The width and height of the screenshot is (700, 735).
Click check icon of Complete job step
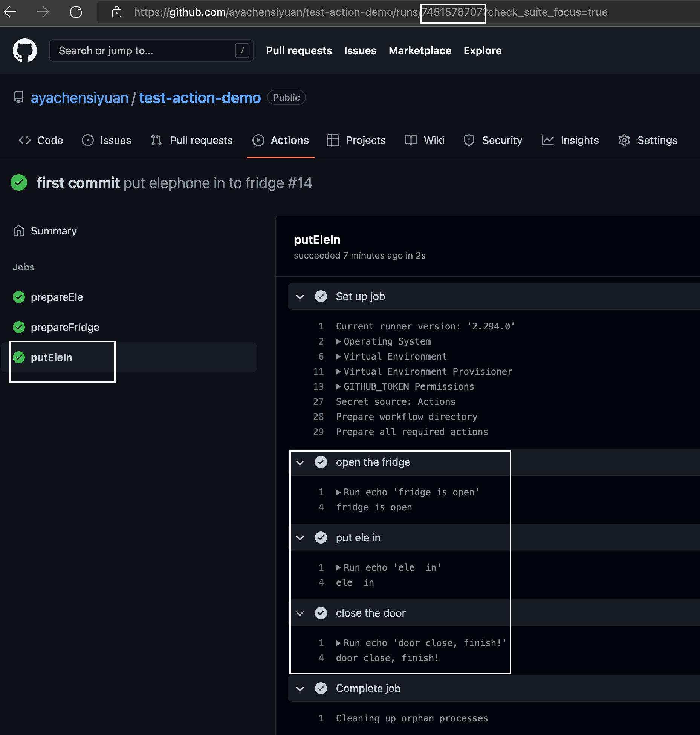pyautogui.click(x=321, y=688)
